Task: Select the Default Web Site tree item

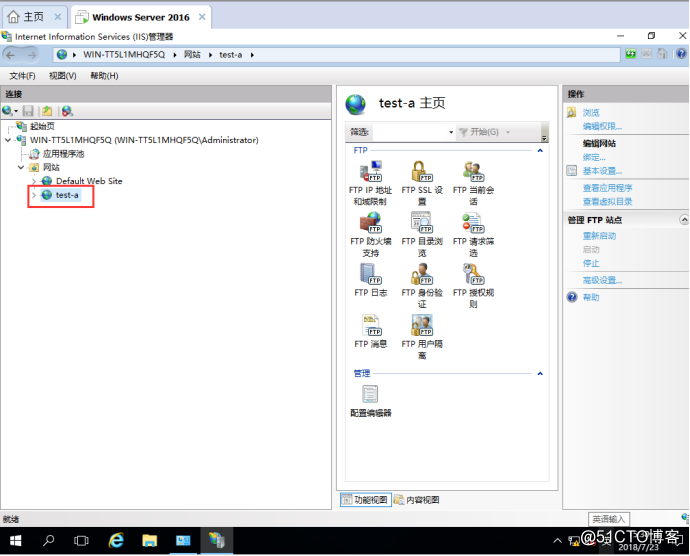Action: (89, 181)
